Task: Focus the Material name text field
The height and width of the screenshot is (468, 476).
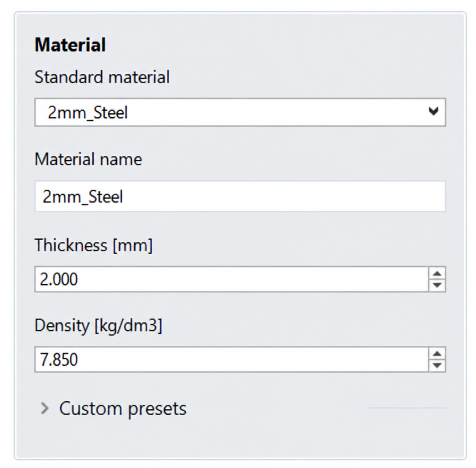Action: point(240,196)
